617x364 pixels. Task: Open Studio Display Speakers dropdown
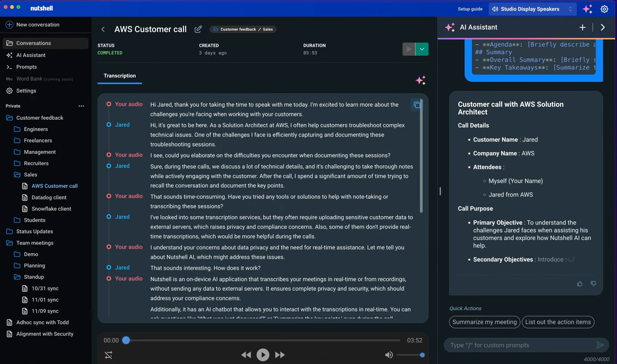click(532, 9)
